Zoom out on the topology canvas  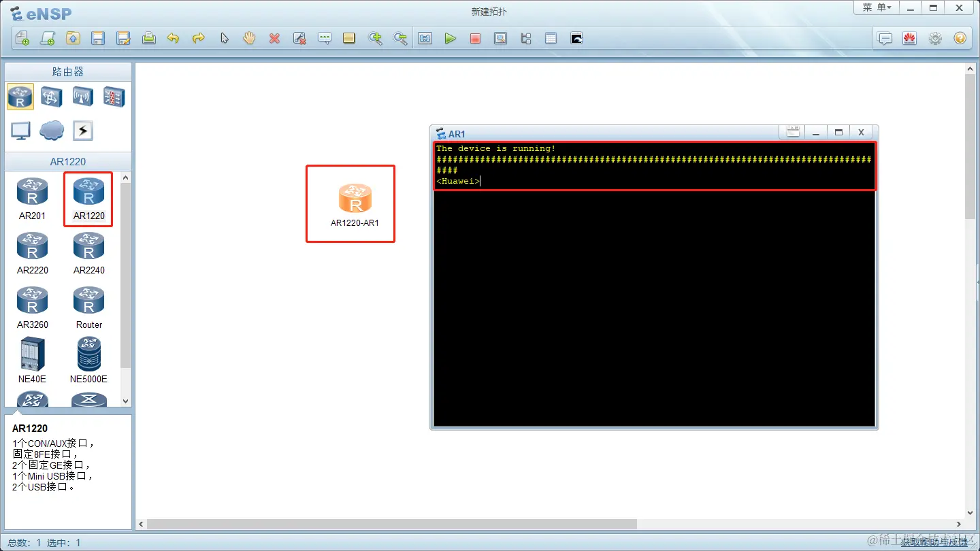[400, 39]
